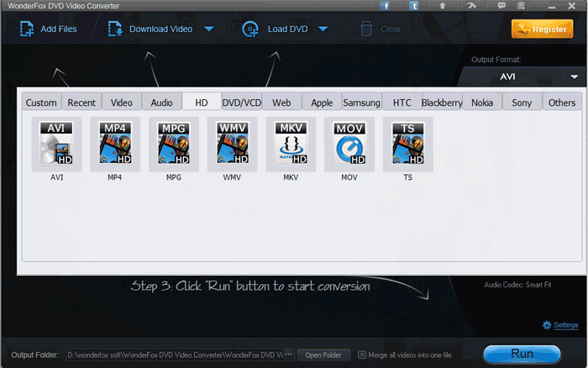The image size is (588, 368).
Task: Click the upgrade arrow icon in title bar
Action: click(442, 6)
